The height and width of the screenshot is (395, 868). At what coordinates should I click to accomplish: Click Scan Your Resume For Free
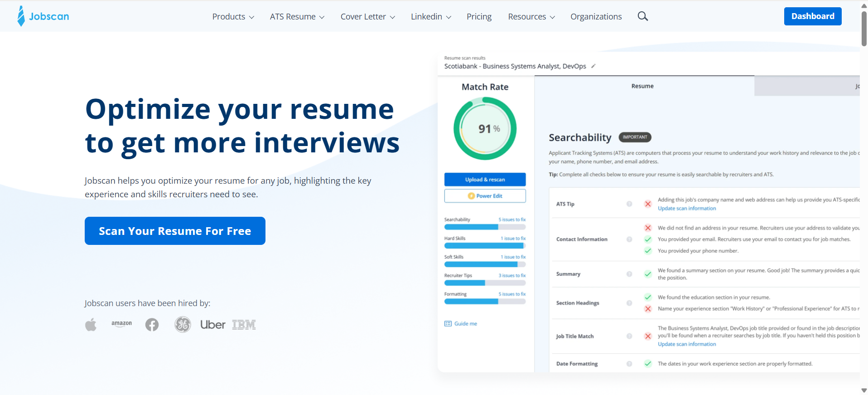tap(175, 231)
